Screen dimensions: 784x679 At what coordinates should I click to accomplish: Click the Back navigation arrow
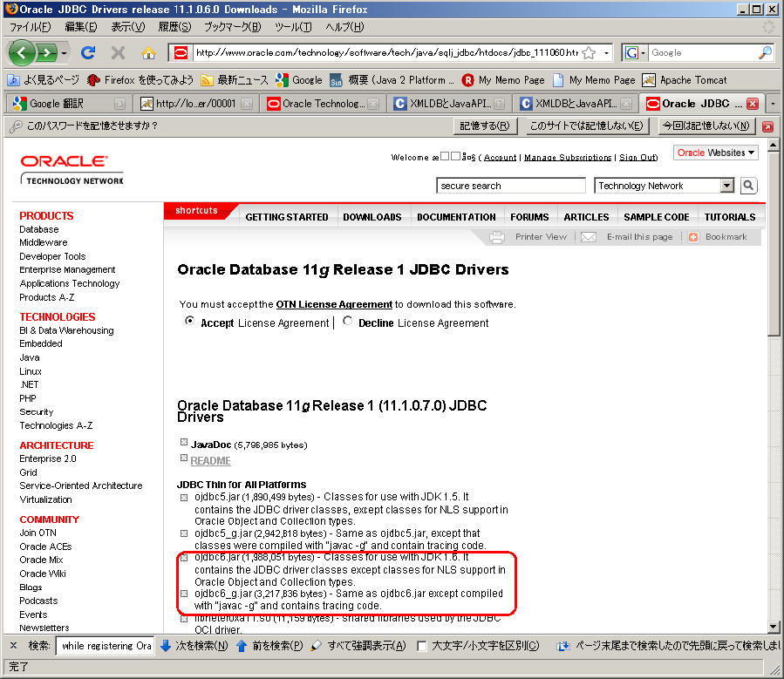[23, 52]
